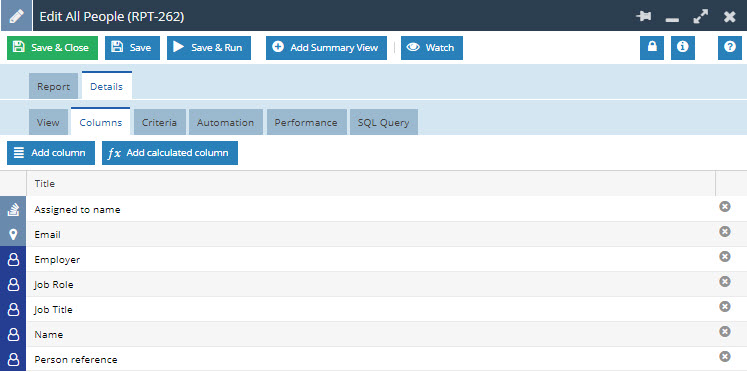Remove the Person reference column

pos(725,356)
